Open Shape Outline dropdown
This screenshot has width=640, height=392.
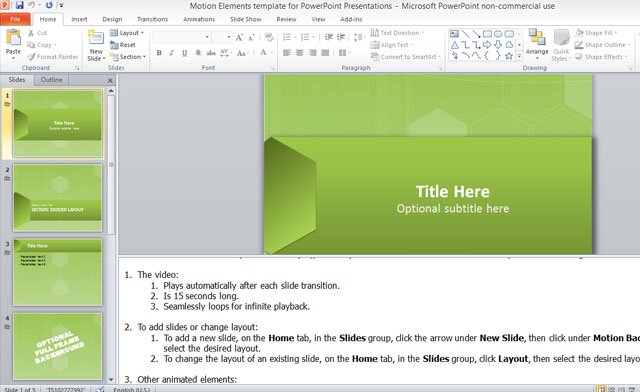point(602,45)
